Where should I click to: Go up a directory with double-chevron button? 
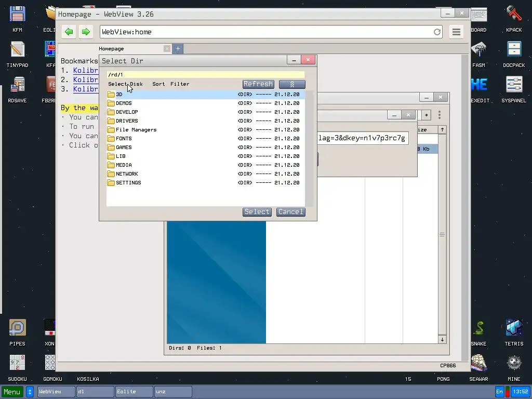click(292, 84)
